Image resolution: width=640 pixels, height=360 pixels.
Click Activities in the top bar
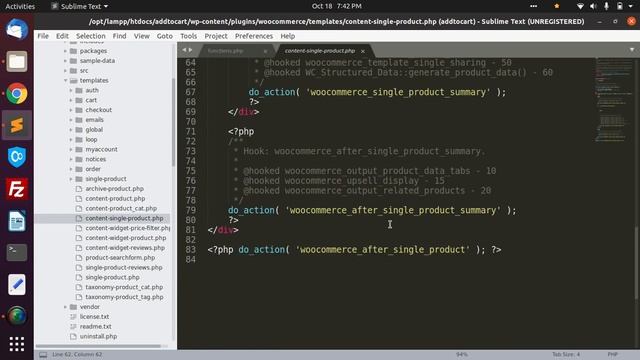tap(20, 6)
